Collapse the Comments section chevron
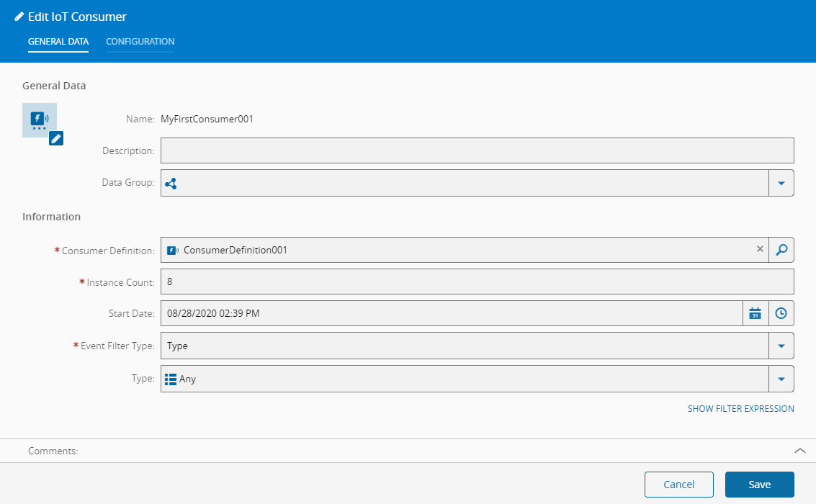The image size is (816, 504). (x=799, y=451)
